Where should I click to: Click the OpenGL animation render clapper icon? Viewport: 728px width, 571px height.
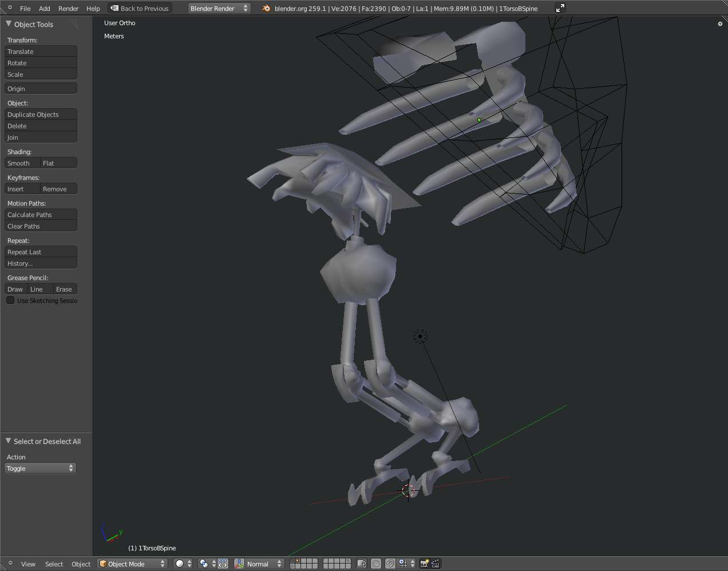click(436, 564)
